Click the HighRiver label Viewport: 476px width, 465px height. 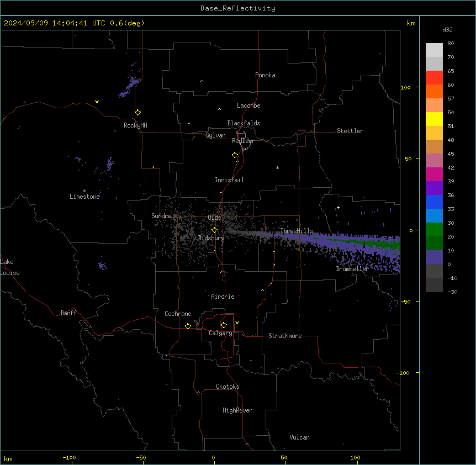[237, 410]
